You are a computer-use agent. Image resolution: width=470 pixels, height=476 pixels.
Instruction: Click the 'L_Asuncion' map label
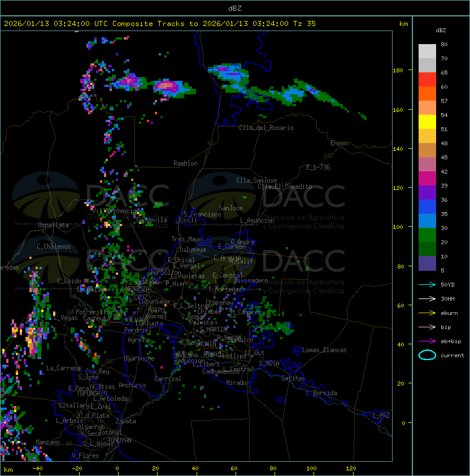[x=257, y=220]
